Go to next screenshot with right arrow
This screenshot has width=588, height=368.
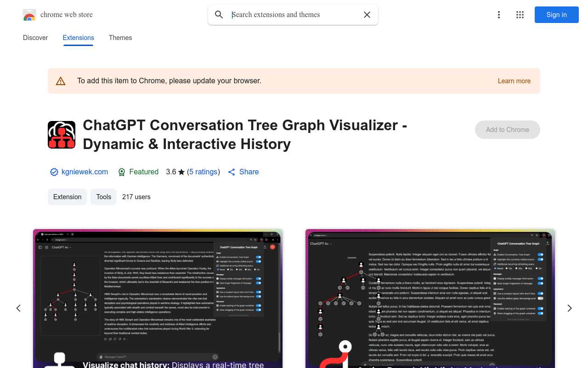570,308
